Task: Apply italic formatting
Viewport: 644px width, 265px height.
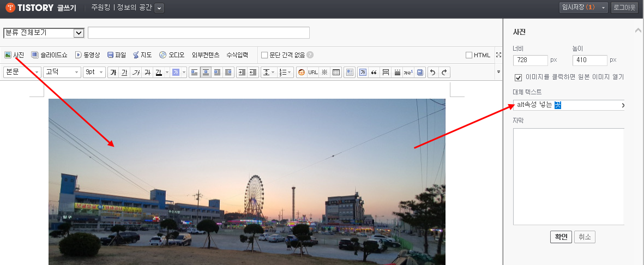Action: [136, 73]
